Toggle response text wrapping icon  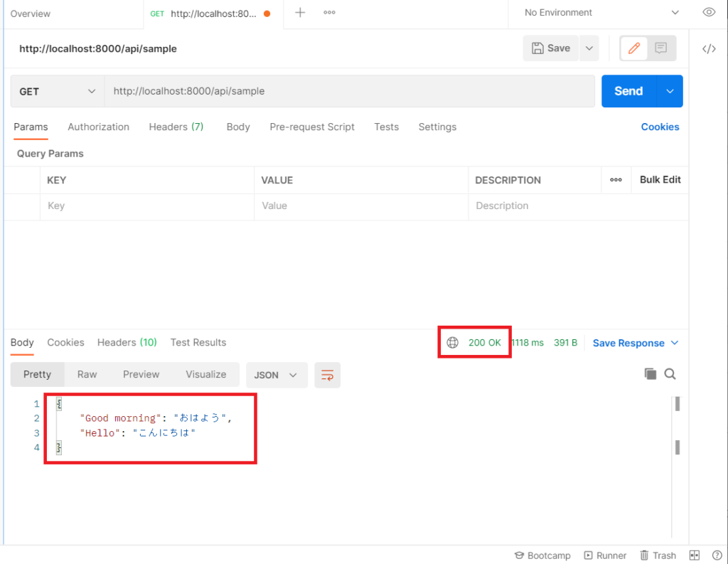point(327,375)
